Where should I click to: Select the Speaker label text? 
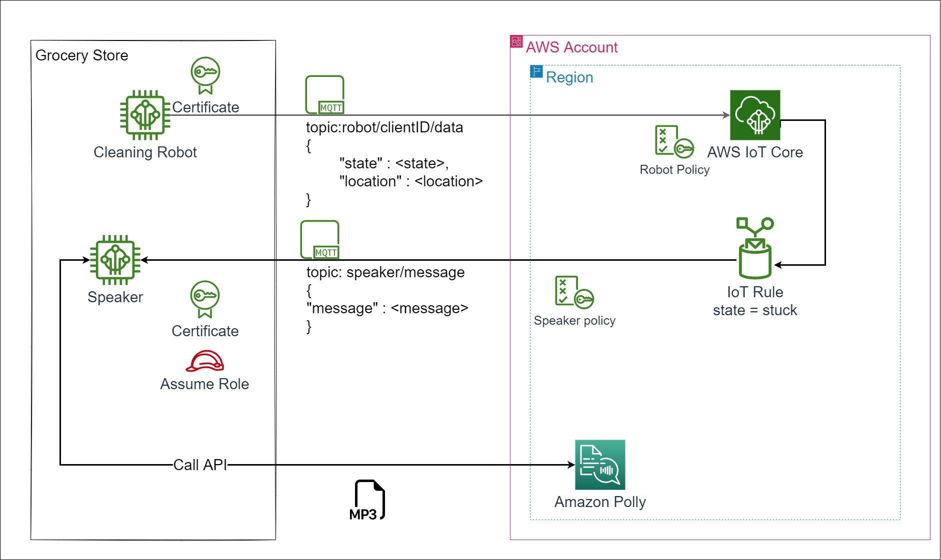(115, 297)
